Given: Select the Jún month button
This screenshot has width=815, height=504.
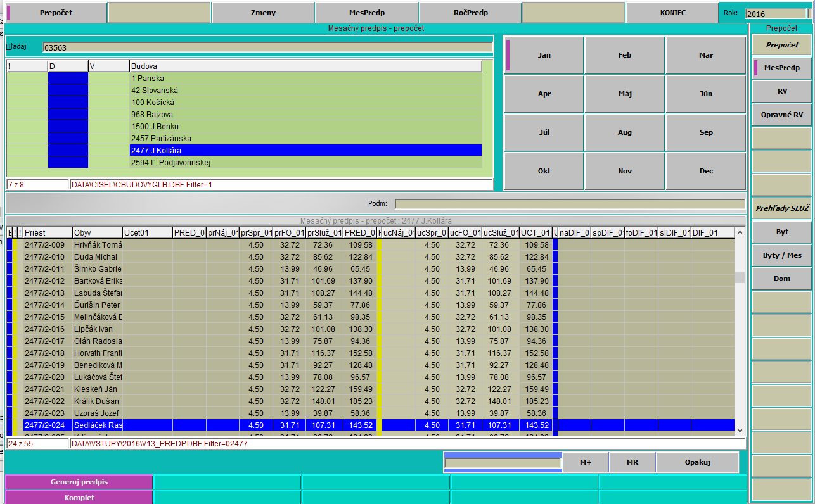Looking at the screenshot, I should point(705,94).
